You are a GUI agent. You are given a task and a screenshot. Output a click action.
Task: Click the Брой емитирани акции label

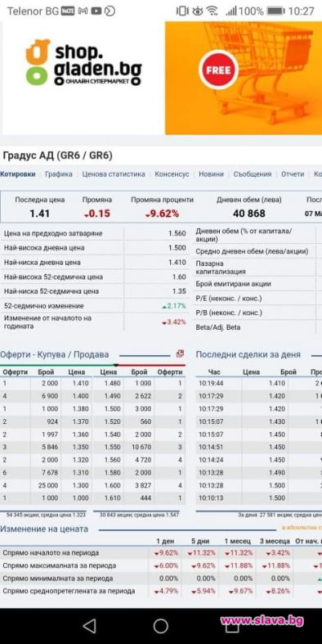pyautogui.click(x=233, y=284)
